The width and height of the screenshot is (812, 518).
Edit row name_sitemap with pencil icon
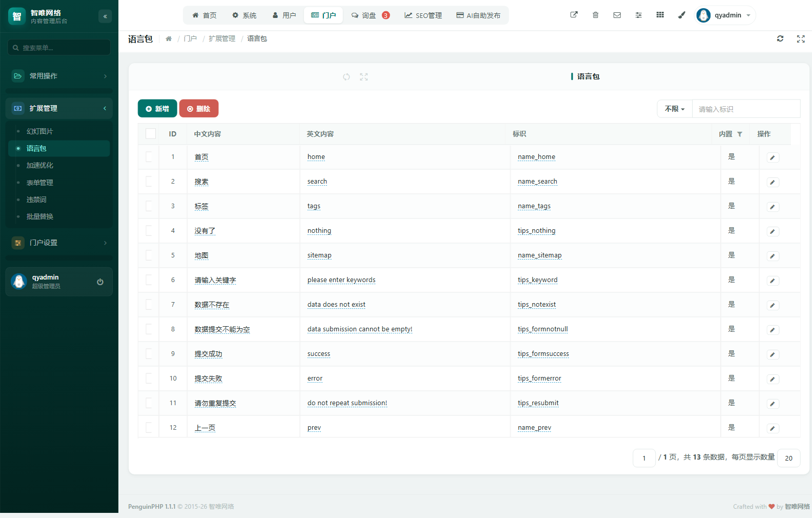point(773,256)
